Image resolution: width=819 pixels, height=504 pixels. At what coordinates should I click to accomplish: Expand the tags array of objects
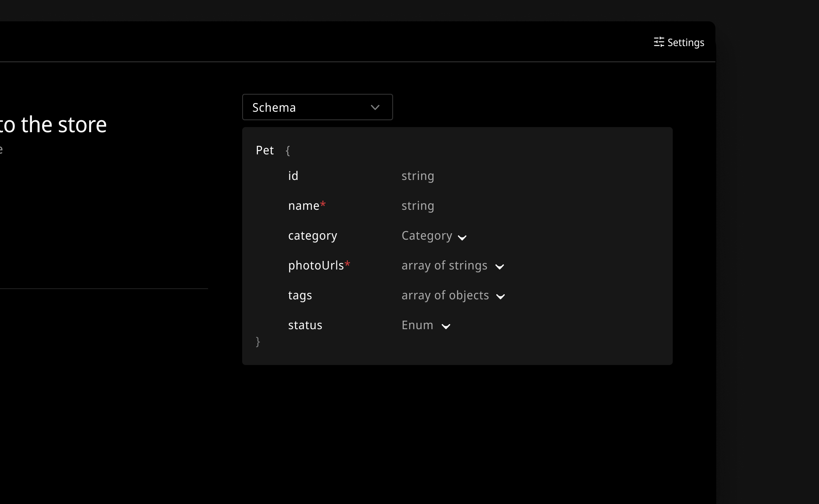point(500,295)
